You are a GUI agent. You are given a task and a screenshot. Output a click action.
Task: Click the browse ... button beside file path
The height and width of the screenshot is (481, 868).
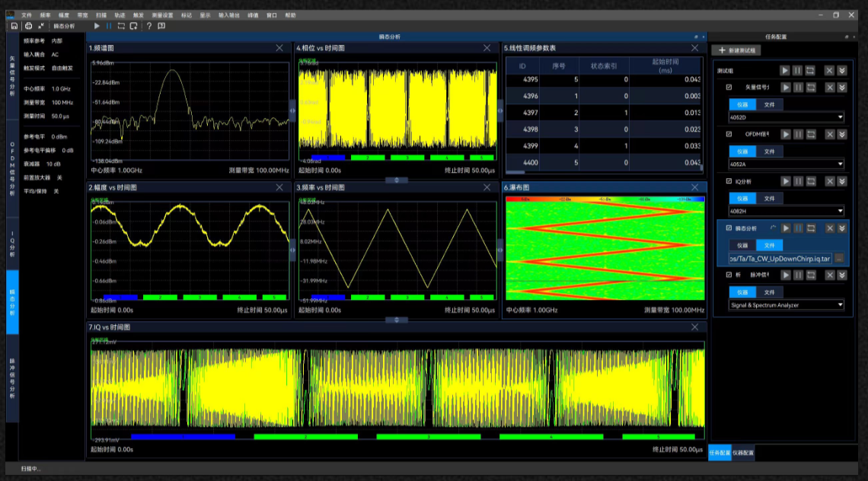coord(839,258)
